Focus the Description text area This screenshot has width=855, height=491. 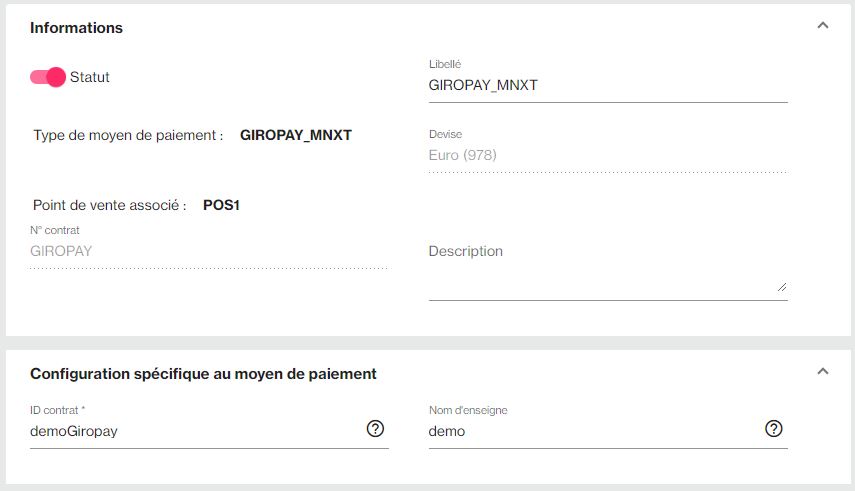608,271
